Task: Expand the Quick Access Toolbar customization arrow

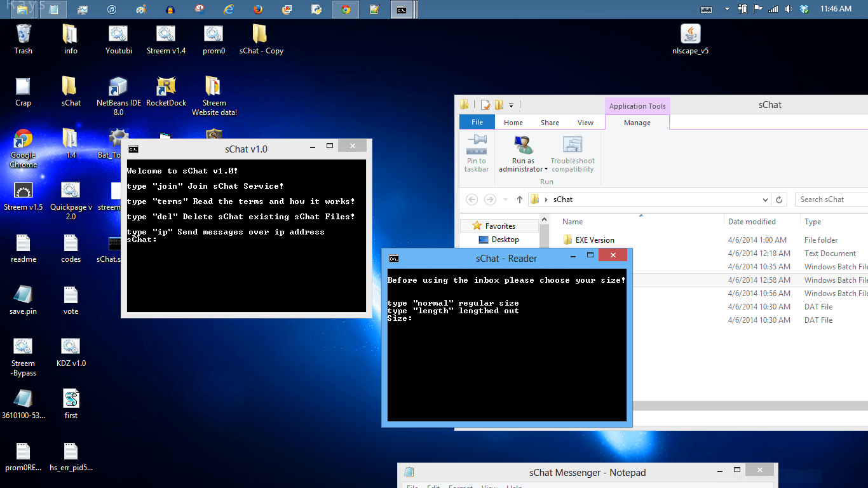Action: pyautogui.click(x=512, y=104)
